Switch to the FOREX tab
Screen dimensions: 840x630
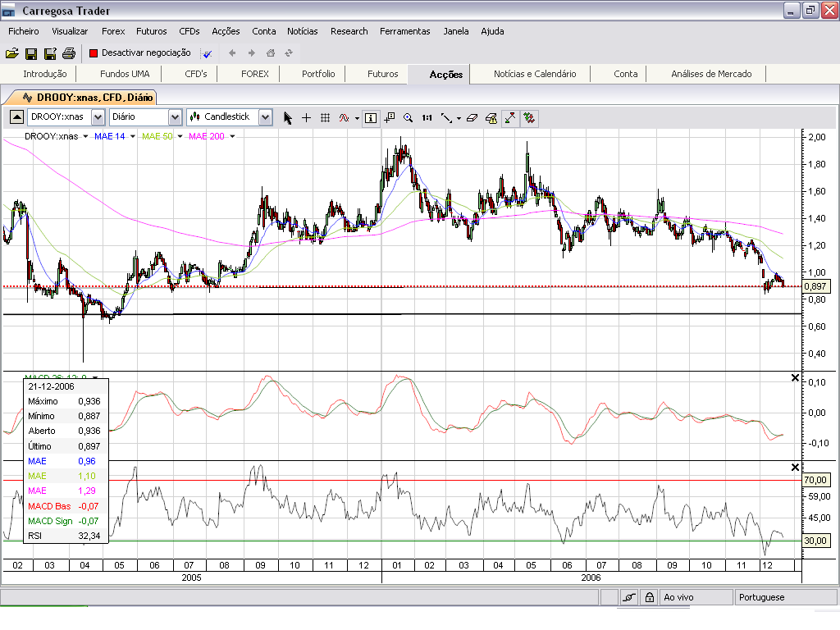(255, 74)
